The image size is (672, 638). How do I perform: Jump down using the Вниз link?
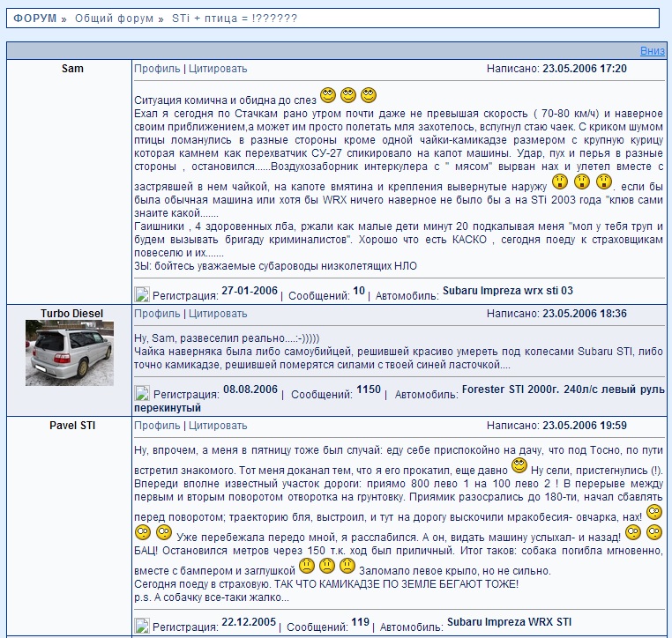pos(652,51)
